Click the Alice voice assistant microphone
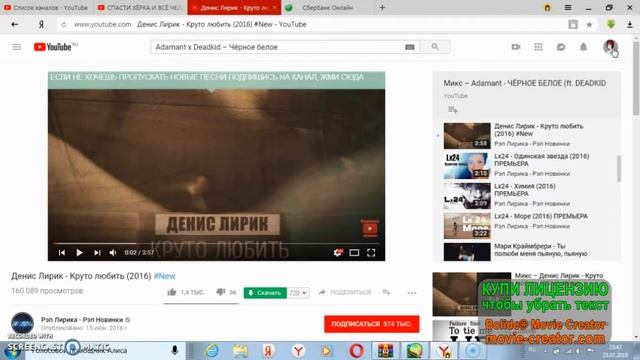640x360 pixels. pos(174,350)
